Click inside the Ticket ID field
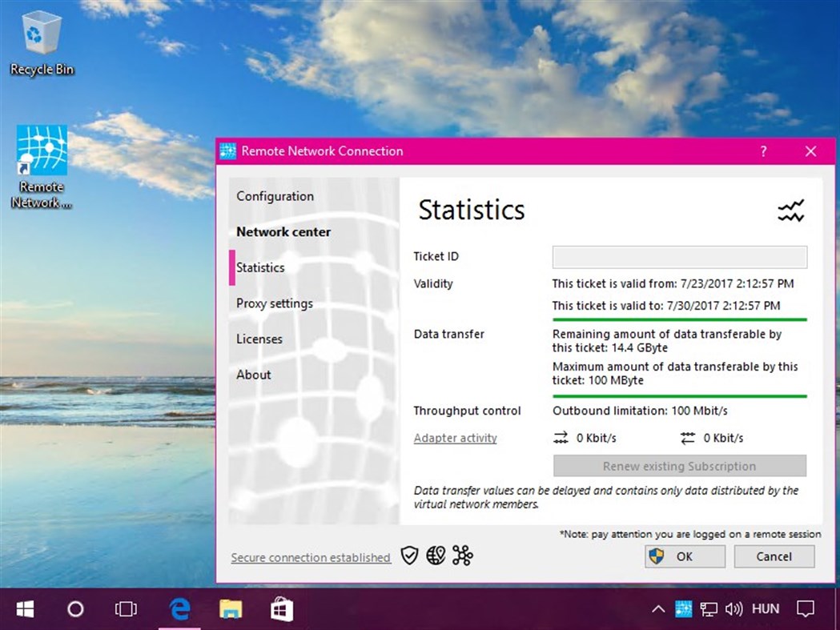Viewport: 840px width, 630px height. click(x=679, y=257)
